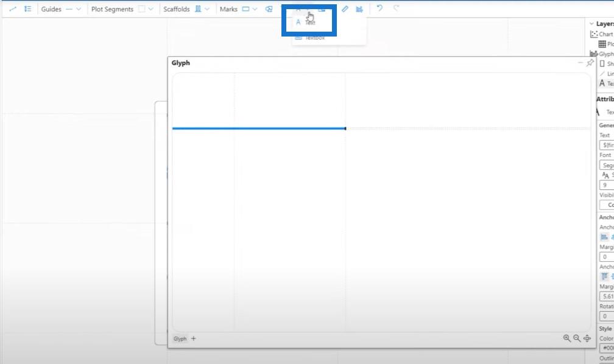This screenshot has width=614, height=364.
Task: Click the Color value field in Style
Action: (607, 348)
